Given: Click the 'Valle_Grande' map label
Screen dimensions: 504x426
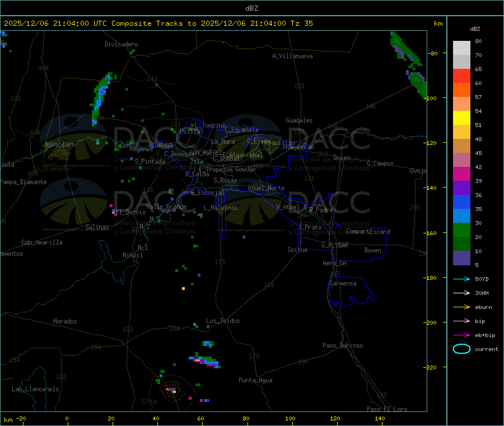Looking at the screenshot, I should 166,207.
